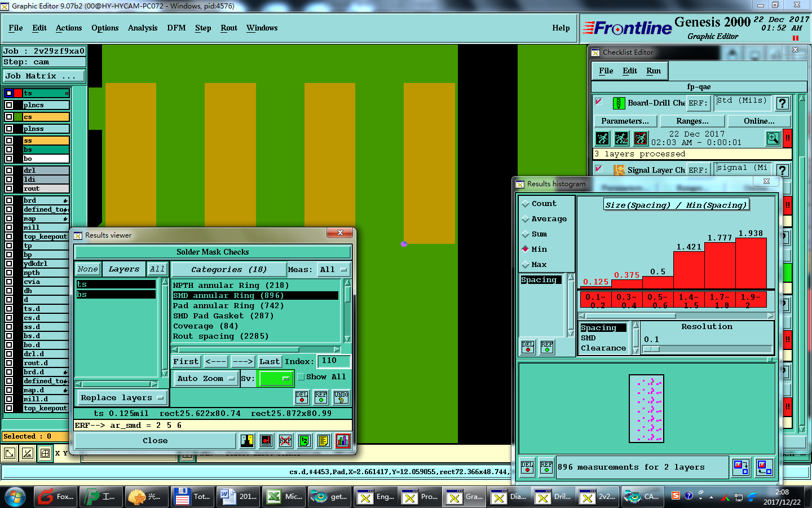Go to next result with ---> button
This screenshot has width=812, height=508.
[242, 362]
